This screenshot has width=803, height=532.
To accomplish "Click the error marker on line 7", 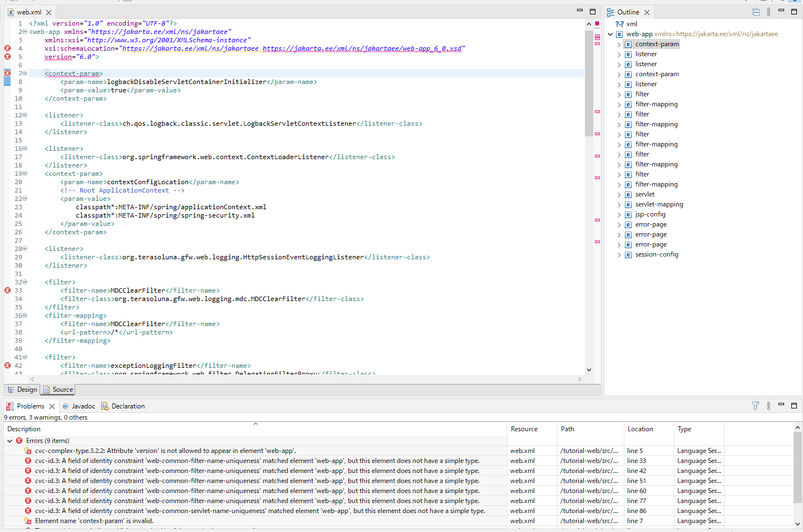I will point(7,73).
